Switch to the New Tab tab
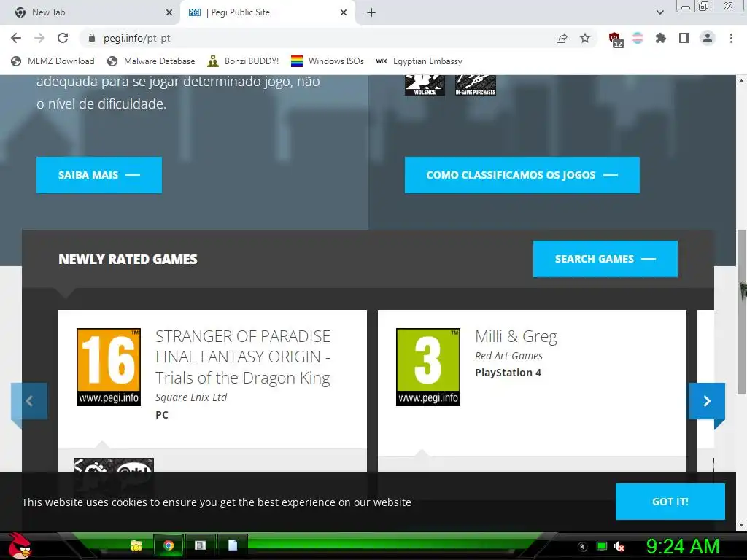The image size is (747, 560). 90,12
